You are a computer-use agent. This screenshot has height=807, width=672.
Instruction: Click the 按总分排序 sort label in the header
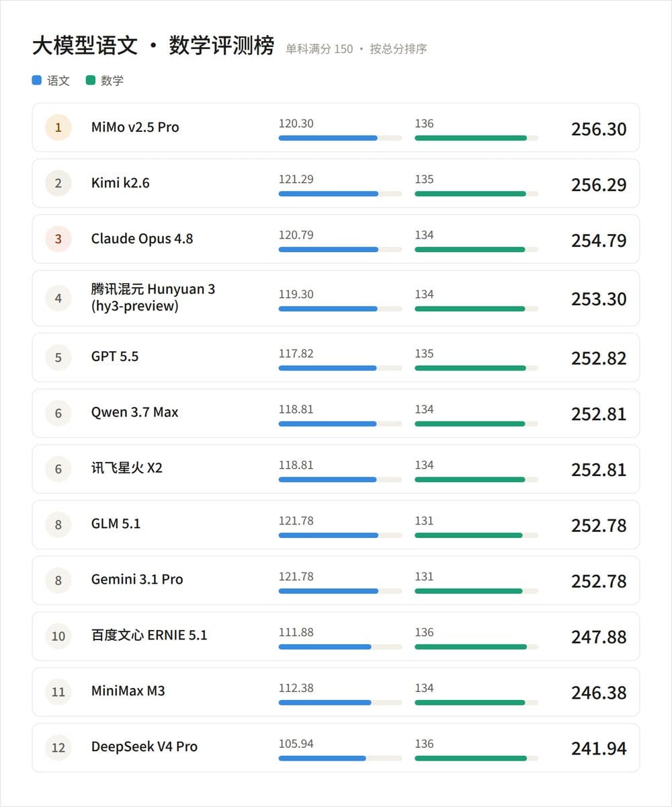398,49
